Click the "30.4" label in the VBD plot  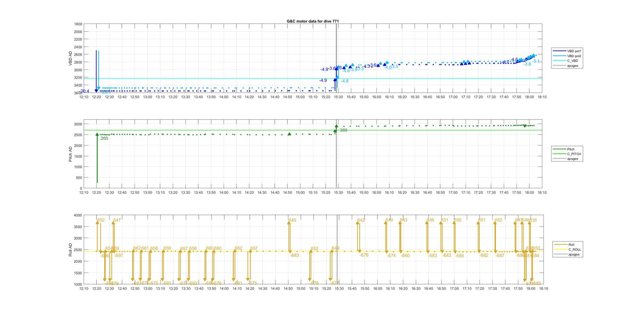coord(85,91)
